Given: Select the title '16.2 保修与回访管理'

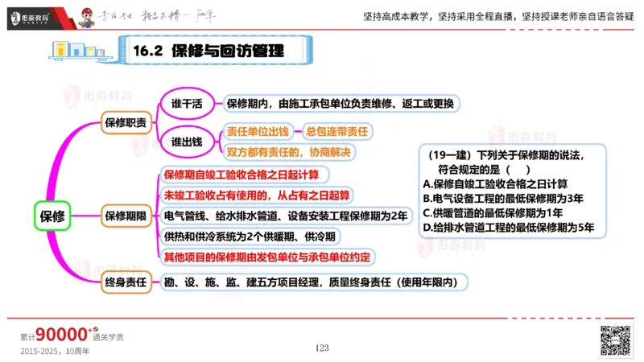Looking at the screenshot, I should point(208,51).
